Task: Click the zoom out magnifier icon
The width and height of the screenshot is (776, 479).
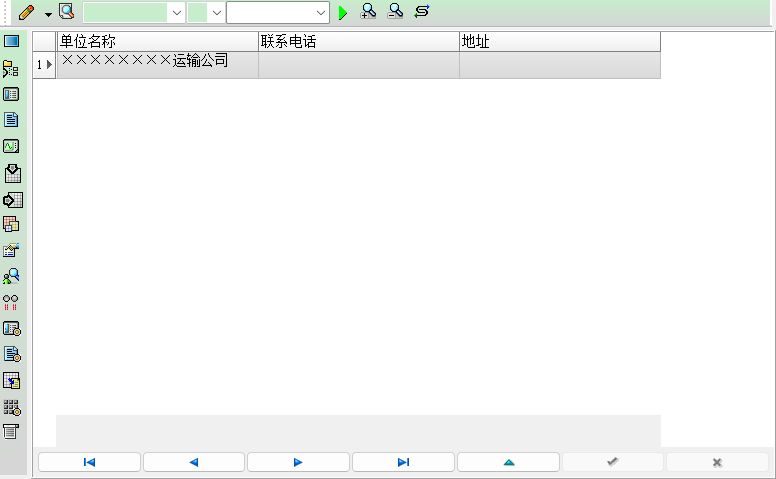Action: coord(395,11)
